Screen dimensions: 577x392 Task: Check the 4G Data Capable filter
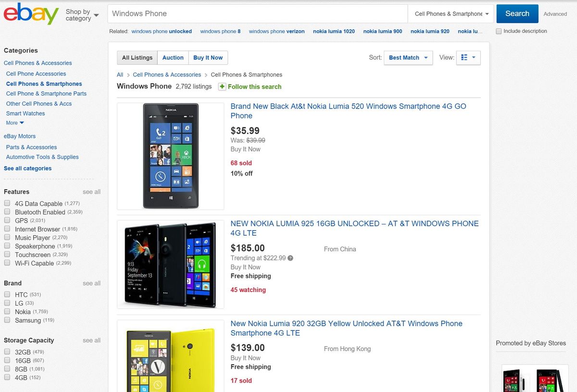7,203
